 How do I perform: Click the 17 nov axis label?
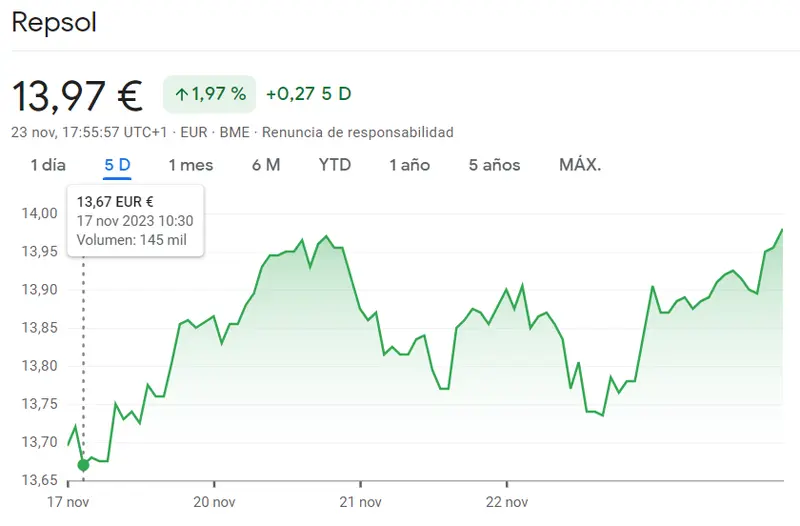click(68, 502)
